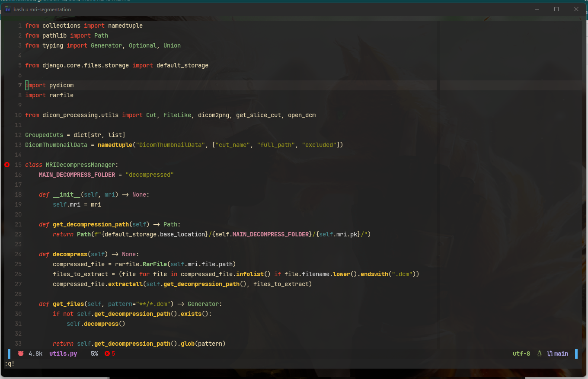Click glob on line 33
This screenshot has width=588, height=379.
(188, 344)
